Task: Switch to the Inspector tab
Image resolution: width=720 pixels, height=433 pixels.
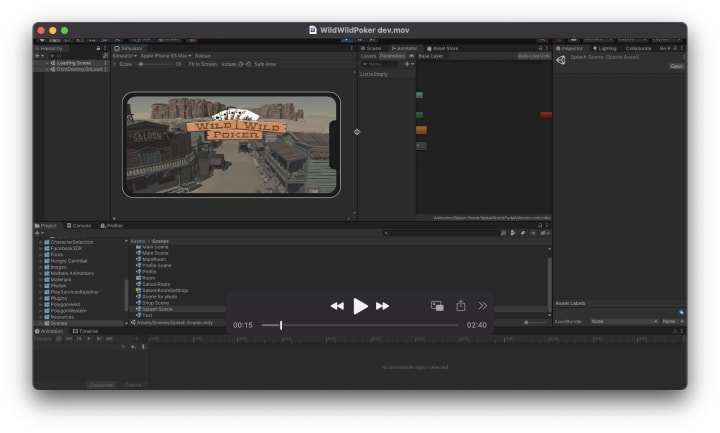Action: pos(569,48)
